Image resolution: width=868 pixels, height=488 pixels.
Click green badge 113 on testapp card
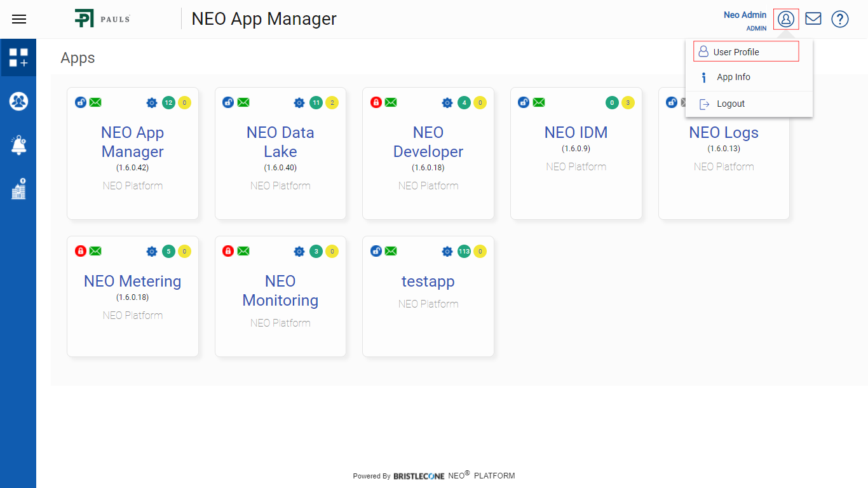464,251
